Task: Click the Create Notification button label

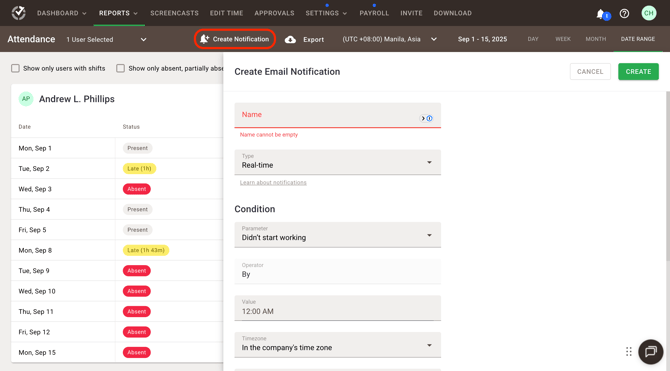Action: [241, 39]
